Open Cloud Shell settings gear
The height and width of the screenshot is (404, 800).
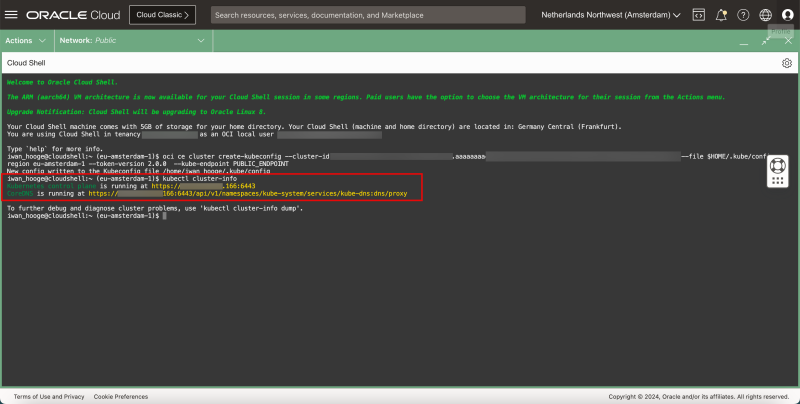pyautogui.click(x=787, y=62)
